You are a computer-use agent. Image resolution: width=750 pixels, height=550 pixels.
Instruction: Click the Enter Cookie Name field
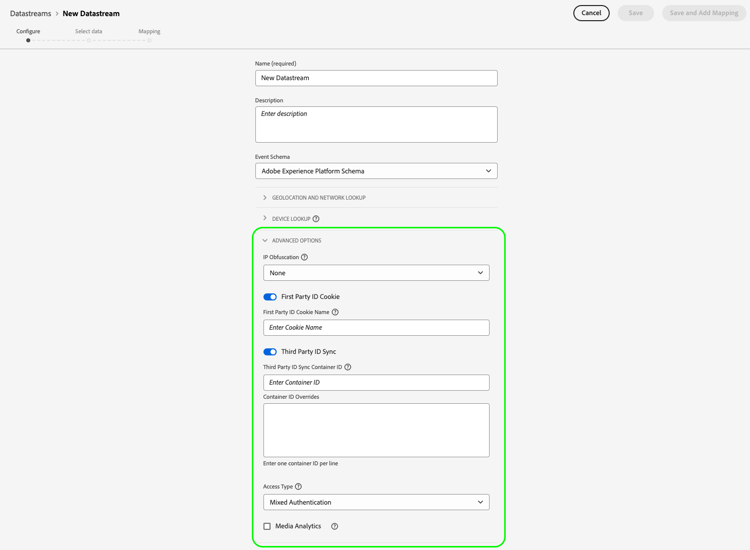coord(376,328)
